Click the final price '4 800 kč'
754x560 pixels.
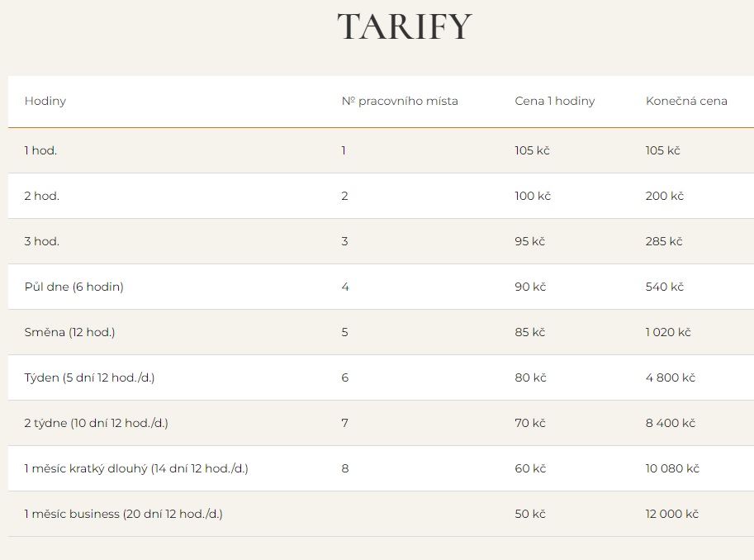click(x=671, y=377)
